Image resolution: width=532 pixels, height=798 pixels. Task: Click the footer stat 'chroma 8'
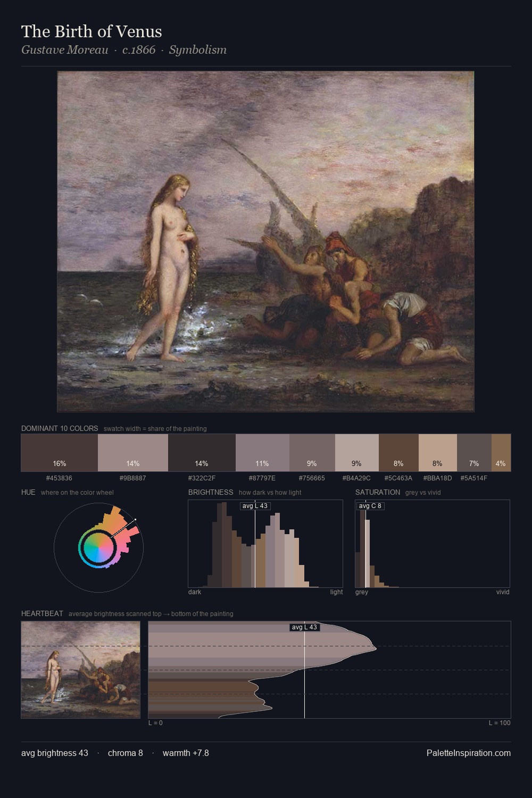[126, 753]
